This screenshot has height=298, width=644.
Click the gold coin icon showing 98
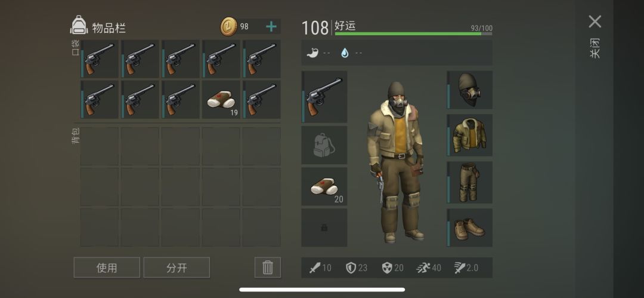pos(227,27)
